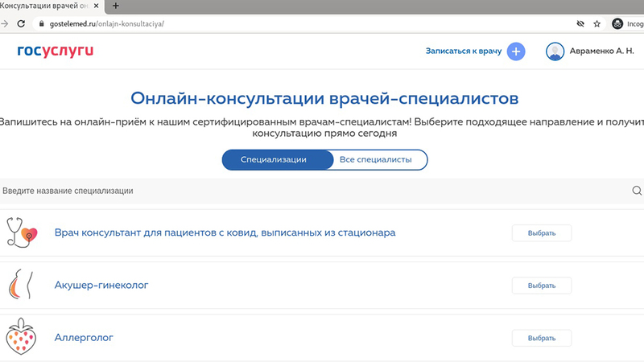View site lock security info
The width and height of the screenshot is (644, 362).
[x=41, y=24]
